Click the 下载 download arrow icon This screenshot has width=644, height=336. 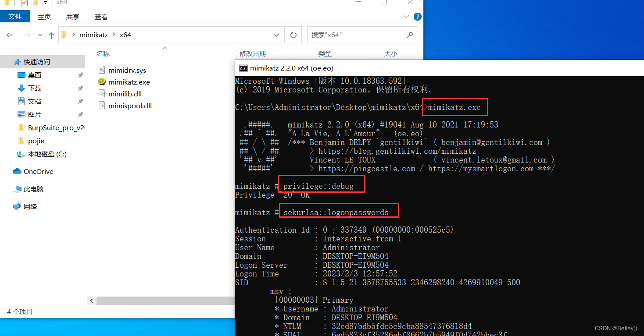click(21, 88)
